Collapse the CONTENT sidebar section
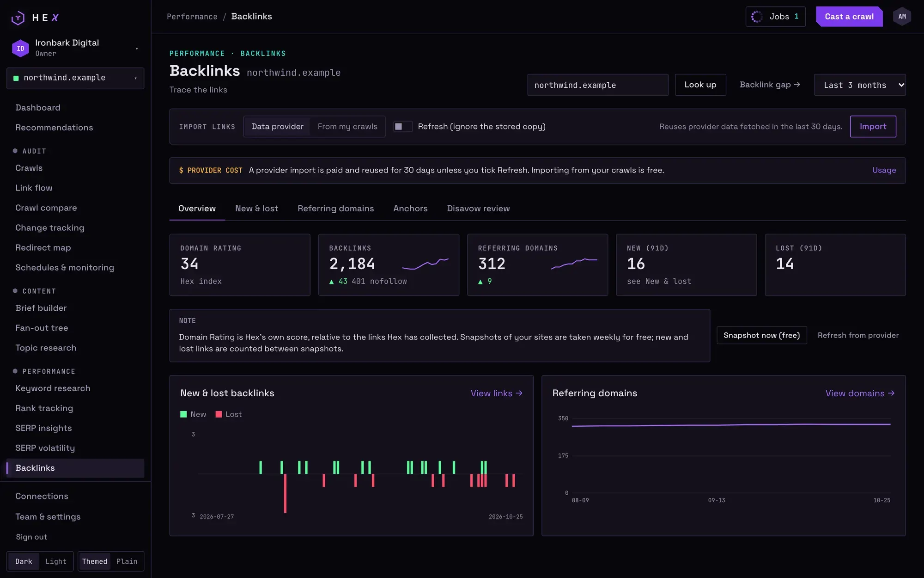This screenshot has height=578, width=924. [35, 291]
